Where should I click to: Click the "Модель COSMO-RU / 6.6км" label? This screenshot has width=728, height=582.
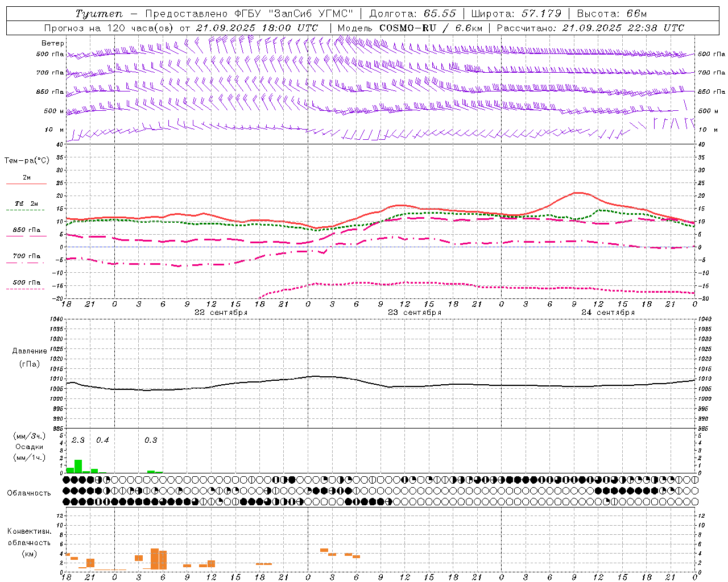click(x=410, y=28)
